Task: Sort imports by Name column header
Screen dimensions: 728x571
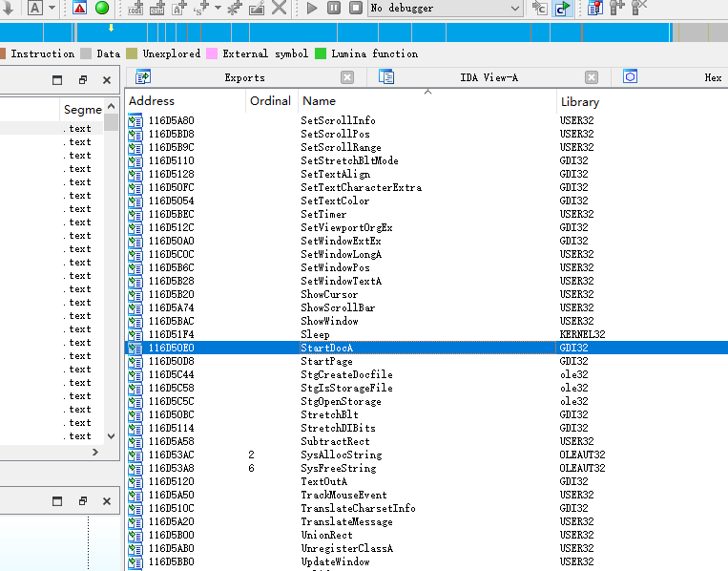Action: (319, 101)
